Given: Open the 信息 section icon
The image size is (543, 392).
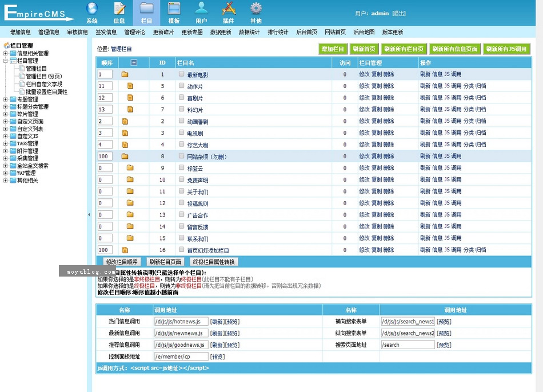Looking at the screenshot, I should pos(119,13).
